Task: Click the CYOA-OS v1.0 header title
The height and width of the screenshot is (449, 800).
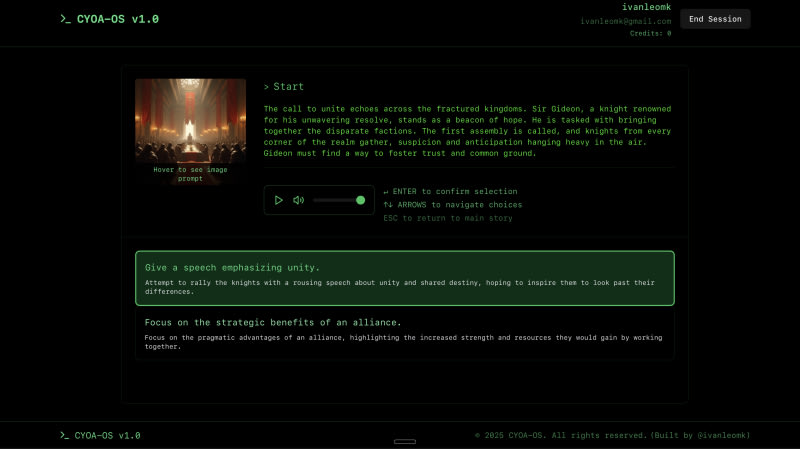Action: [x=117, y=19]
